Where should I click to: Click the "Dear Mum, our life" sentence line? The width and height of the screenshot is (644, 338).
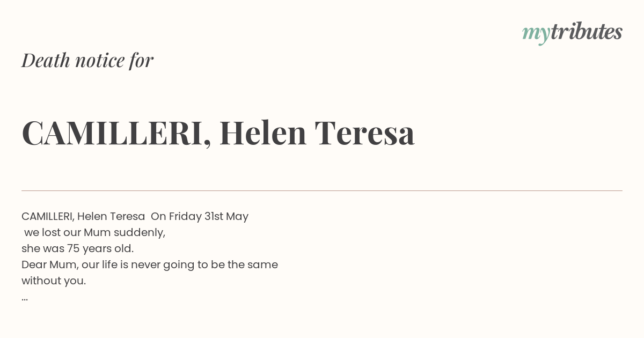[150, 265]
